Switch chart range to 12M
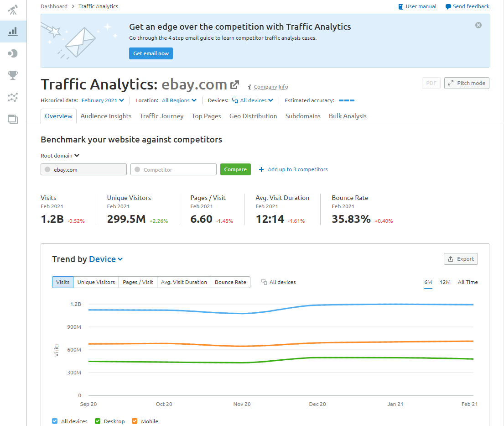The width and height of the screenshot is (504, 426). coord(445,282)
